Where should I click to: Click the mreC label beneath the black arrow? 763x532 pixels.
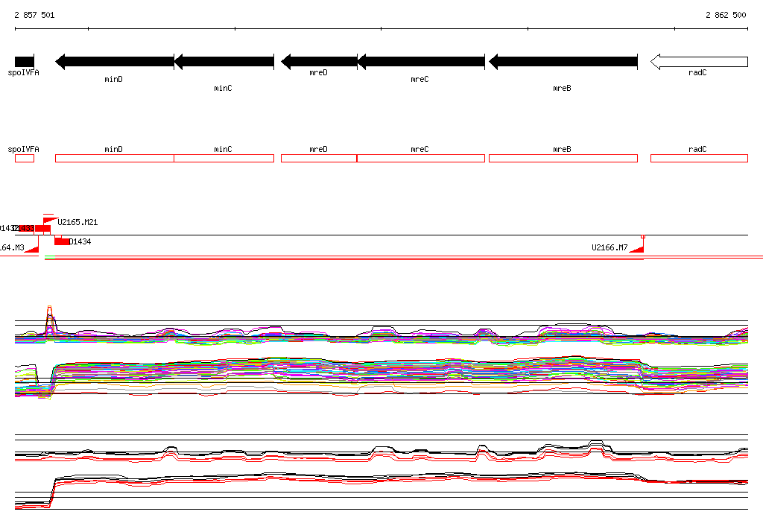tap(420, 79)
